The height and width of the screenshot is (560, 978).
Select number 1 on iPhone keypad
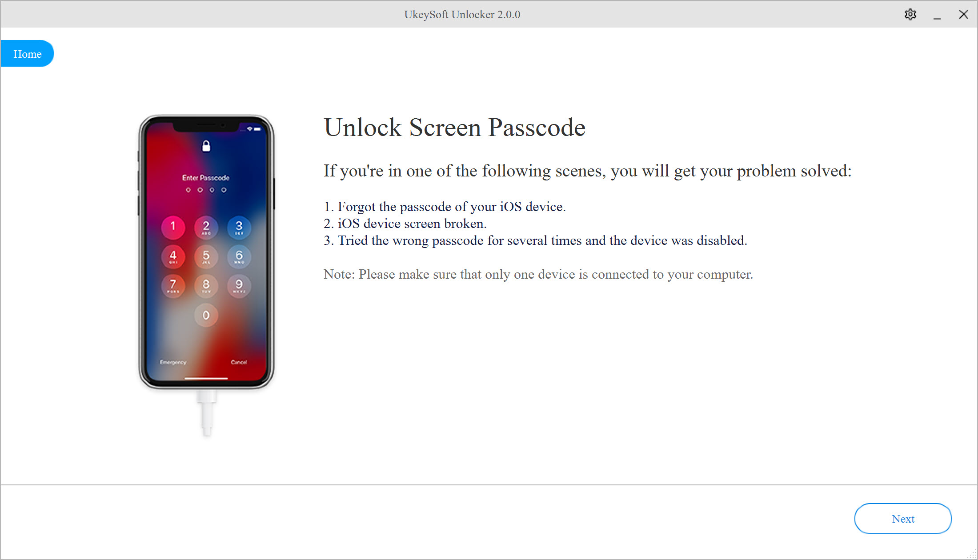coord(172,226)
